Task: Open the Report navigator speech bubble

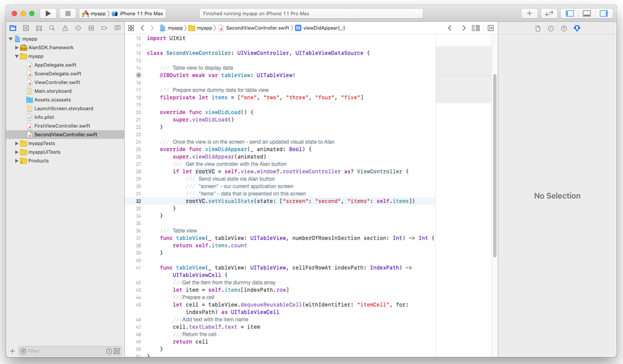Action: [118, 27]
